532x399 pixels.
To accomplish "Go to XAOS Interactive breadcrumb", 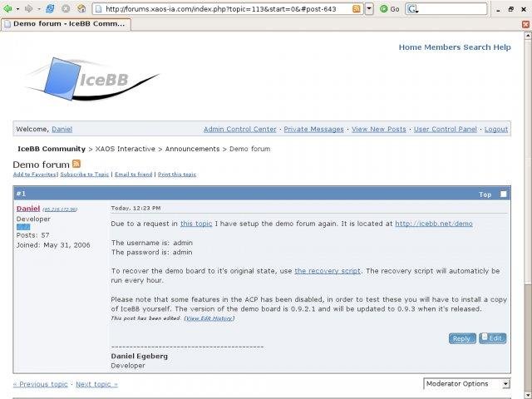I will pos(125,149).
